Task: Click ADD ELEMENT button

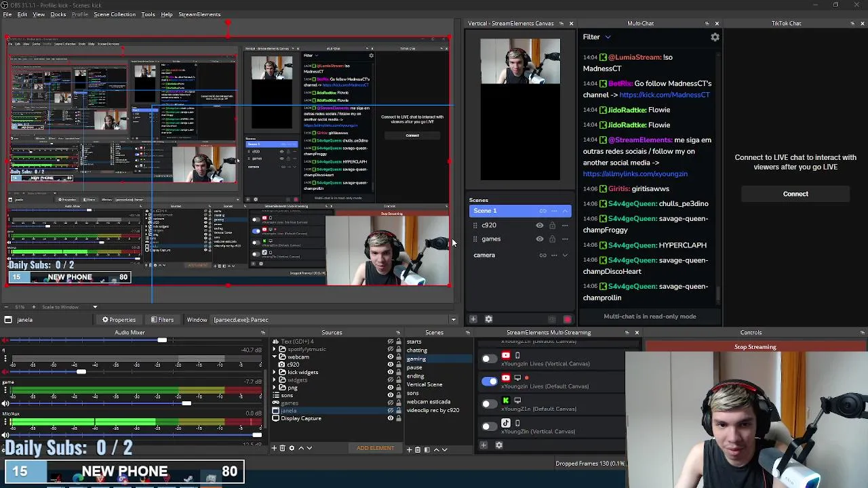Action: (x=375, y=448)
